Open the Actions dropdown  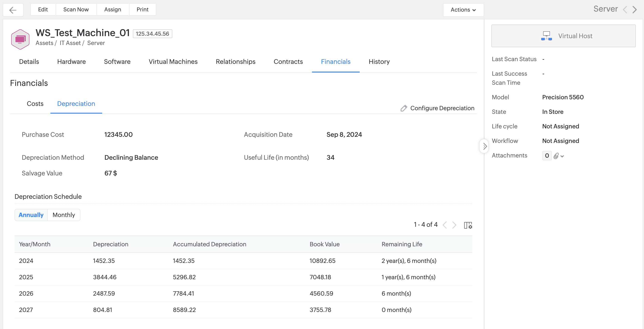463,10
